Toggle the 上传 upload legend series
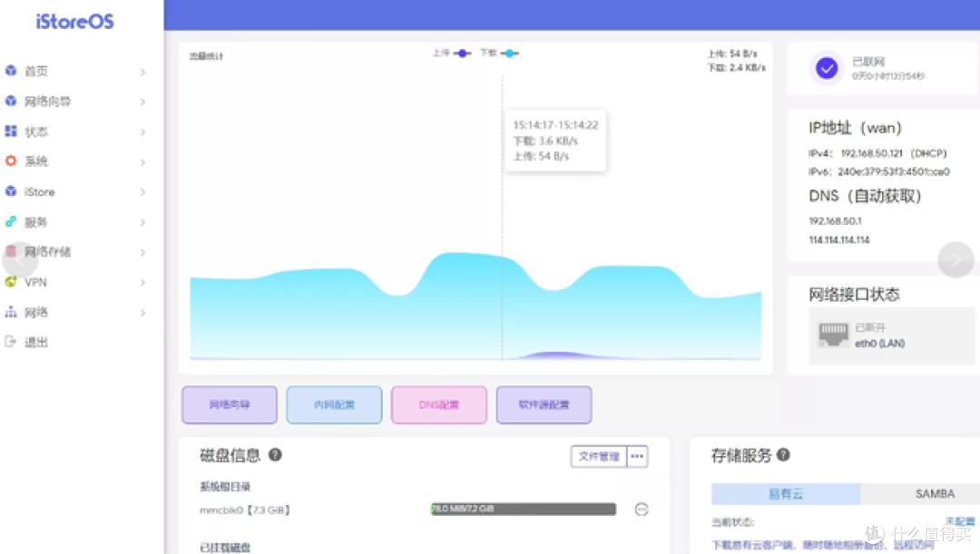Viewport: 980px width, 554px height. tap(451, 53)
